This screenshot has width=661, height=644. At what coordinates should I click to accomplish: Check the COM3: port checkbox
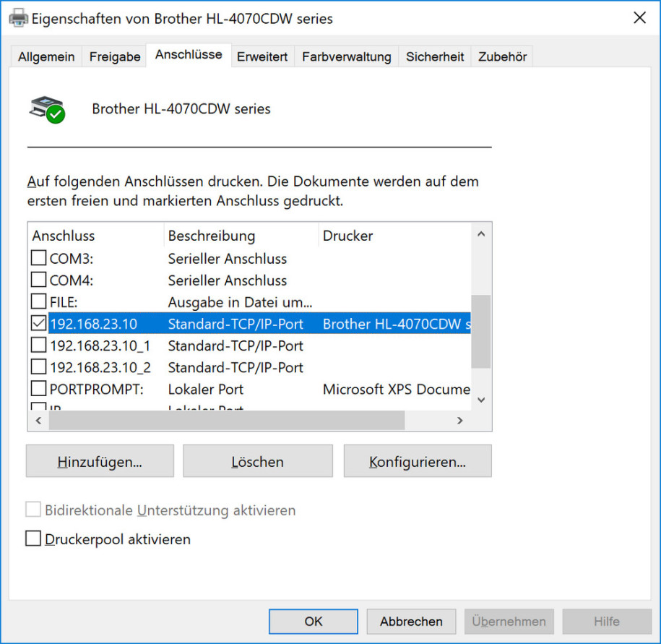click(x=39, y=258)
